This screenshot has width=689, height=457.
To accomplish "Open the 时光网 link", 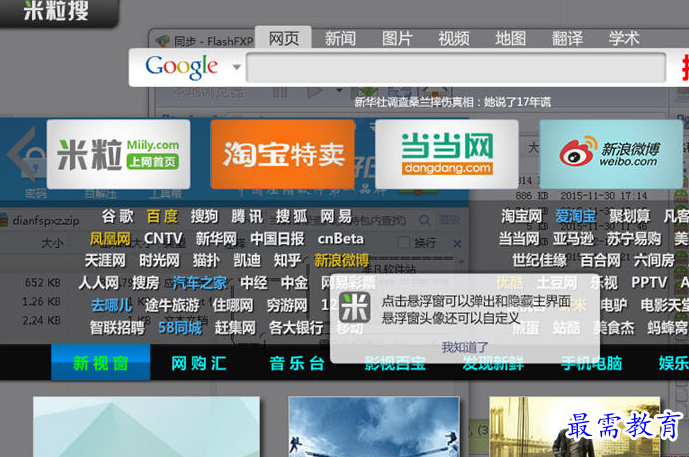I will coord(160,261).
